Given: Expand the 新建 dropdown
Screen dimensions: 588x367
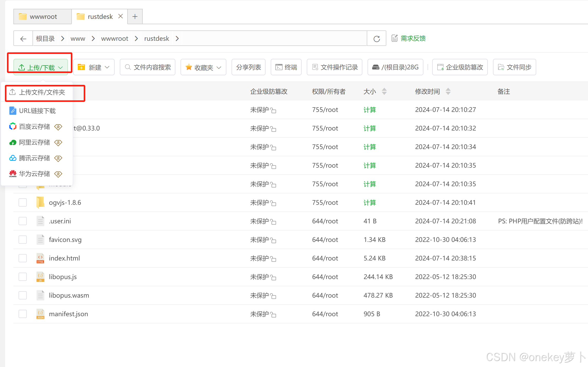Looking at the screenshot, I should 94,67.
